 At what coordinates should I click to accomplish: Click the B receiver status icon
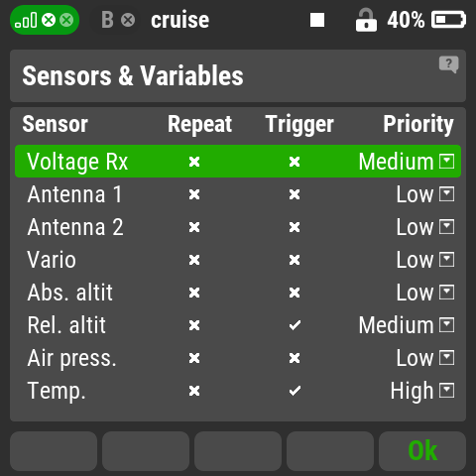tap(107, 20)
